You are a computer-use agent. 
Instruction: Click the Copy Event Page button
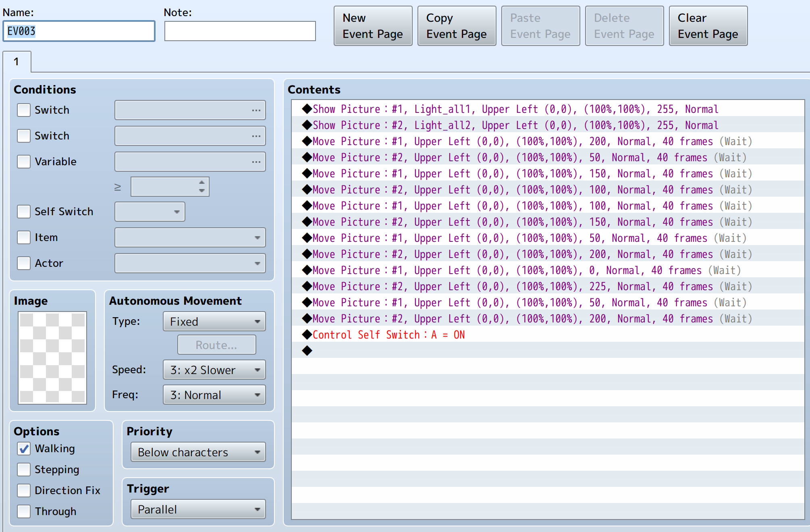tap(457, 26)
